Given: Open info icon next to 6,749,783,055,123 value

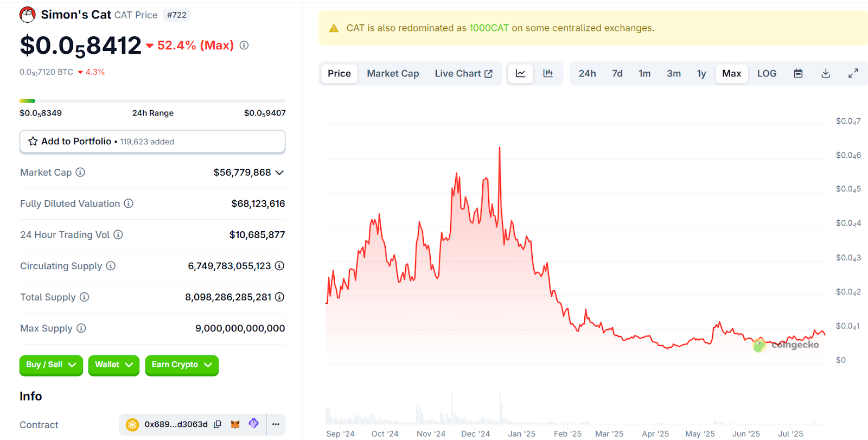Looking at the screenshot, I should (279, 266).
